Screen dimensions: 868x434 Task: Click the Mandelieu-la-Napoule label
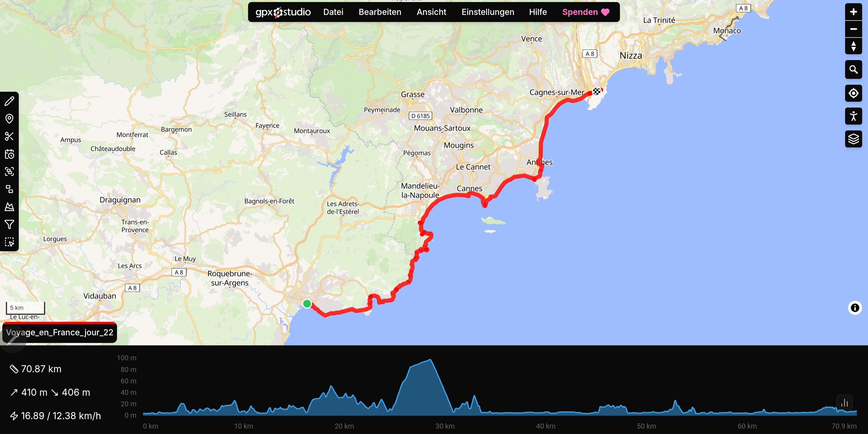420,190
